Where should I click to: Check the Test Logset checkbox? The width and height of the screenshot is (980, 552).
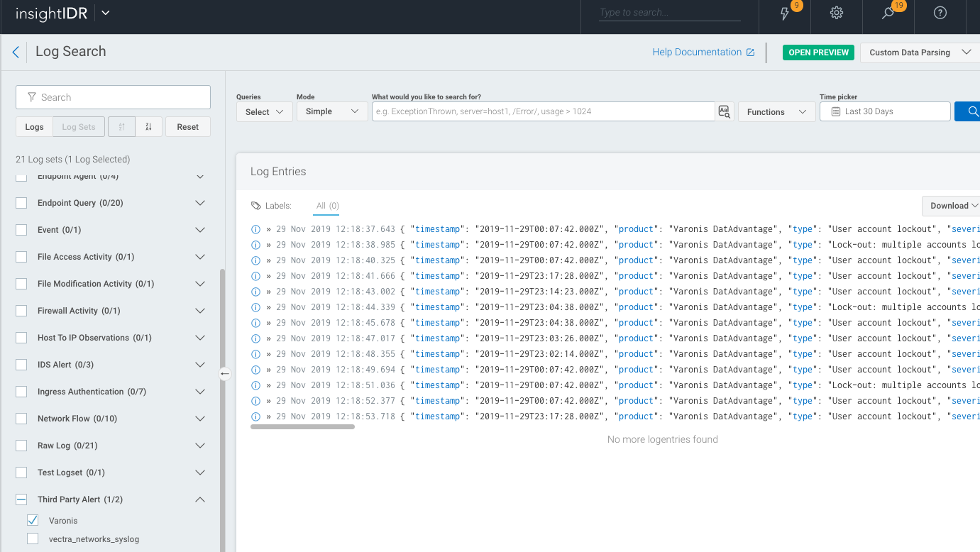point(21,473)
